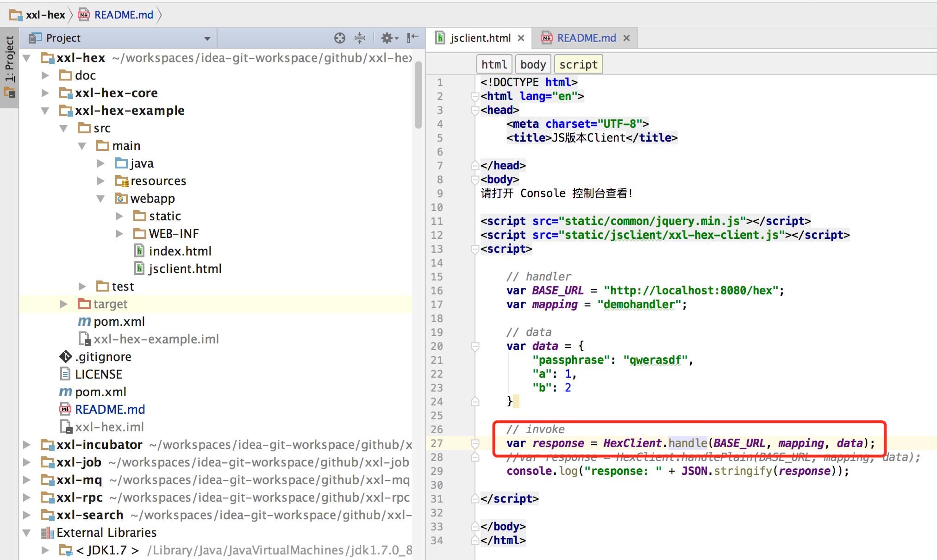
Task: Expand the xxl-rpc project
Action: [x=27, y=498]
